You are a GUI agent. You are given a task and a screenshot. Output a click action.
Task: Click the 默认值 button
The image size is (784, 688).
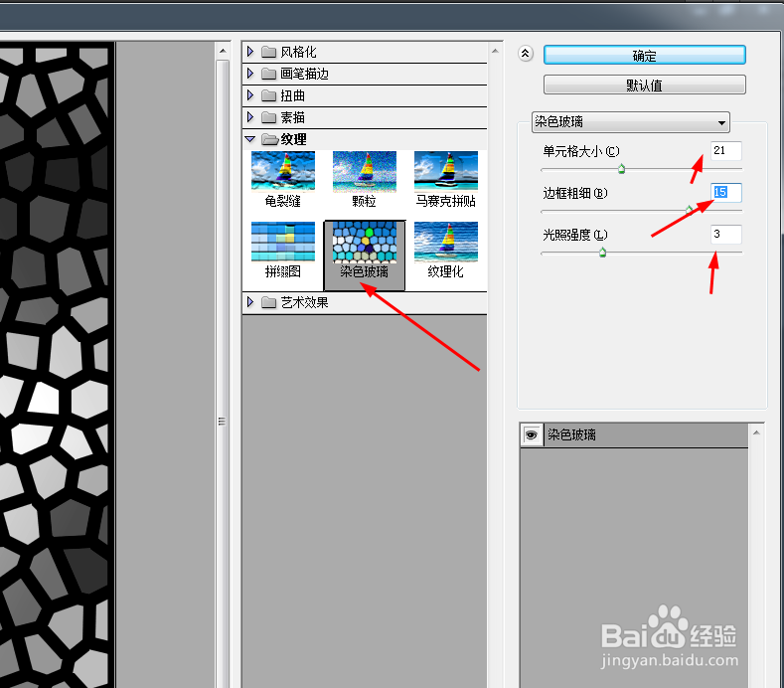pos(645,85)
